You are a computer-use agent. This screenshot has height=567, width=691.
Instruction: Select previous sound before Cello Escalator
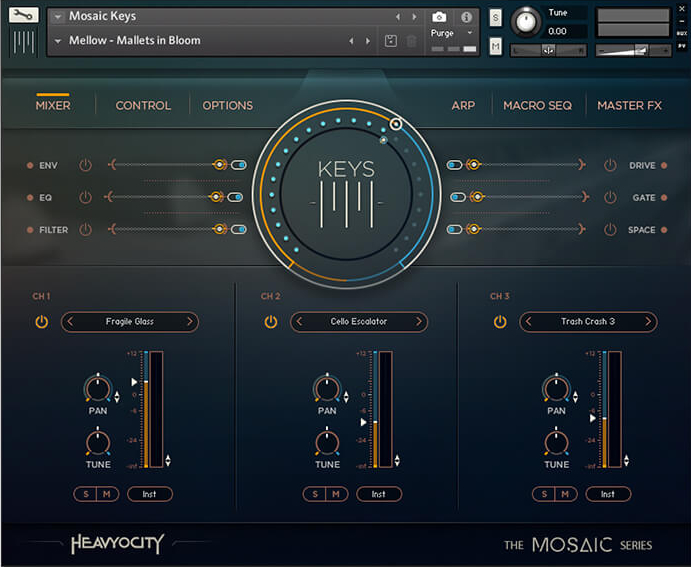(299, 322)
